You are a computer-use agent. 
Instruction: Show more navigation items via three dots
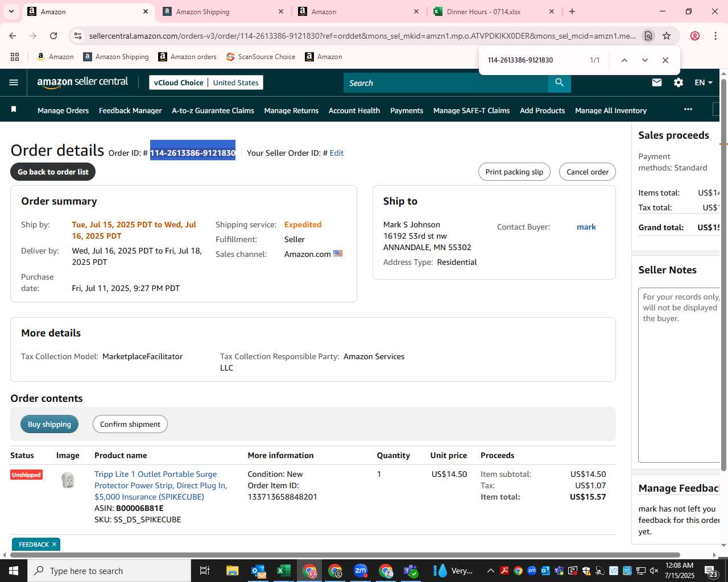(x=688, y=109)
